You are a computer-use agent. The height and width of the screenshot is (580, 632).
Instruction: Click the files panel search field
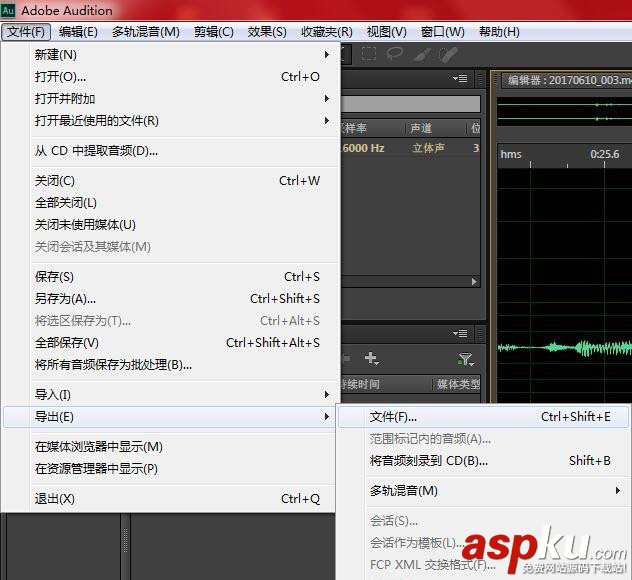tap(411, 104)
